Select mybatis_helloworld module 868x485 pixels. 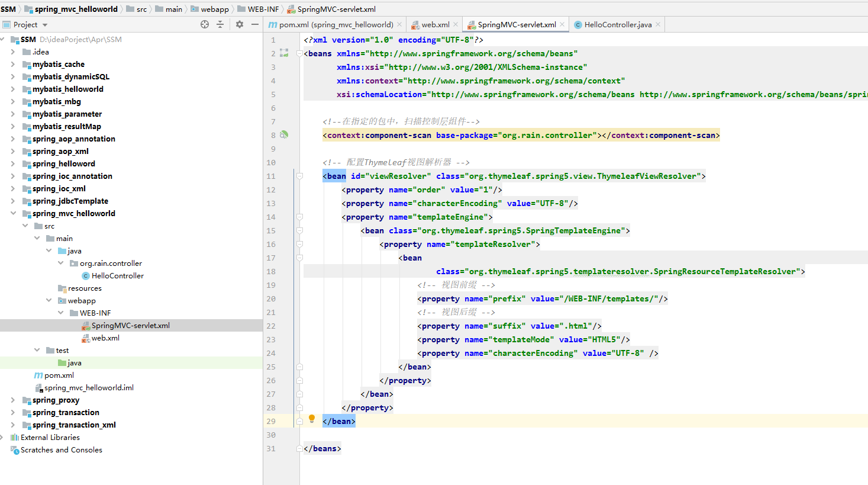pos(68,89)
